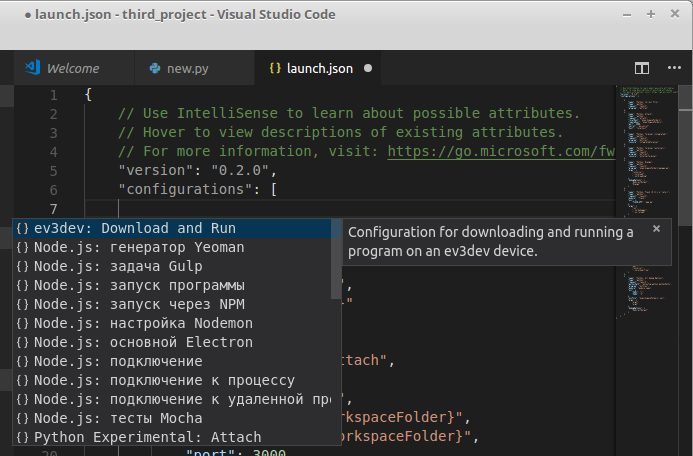Click the snippet icon beside ev3dev suggestion

(x=22, y=229)
